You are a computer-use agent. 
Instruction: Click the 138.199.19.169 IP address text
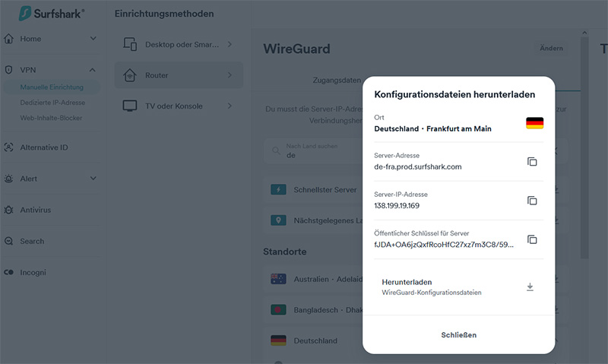[x=397, y=206]
